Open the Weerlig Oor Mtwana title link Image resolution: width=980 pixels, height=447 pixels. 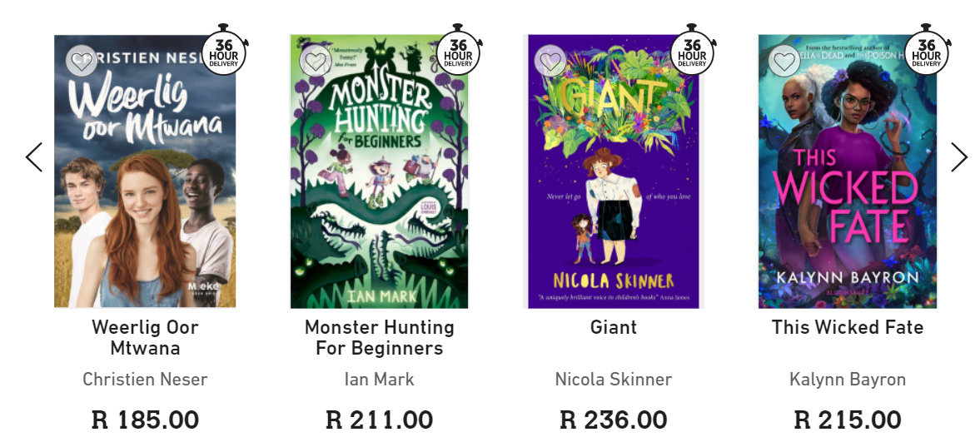[145, 337]
